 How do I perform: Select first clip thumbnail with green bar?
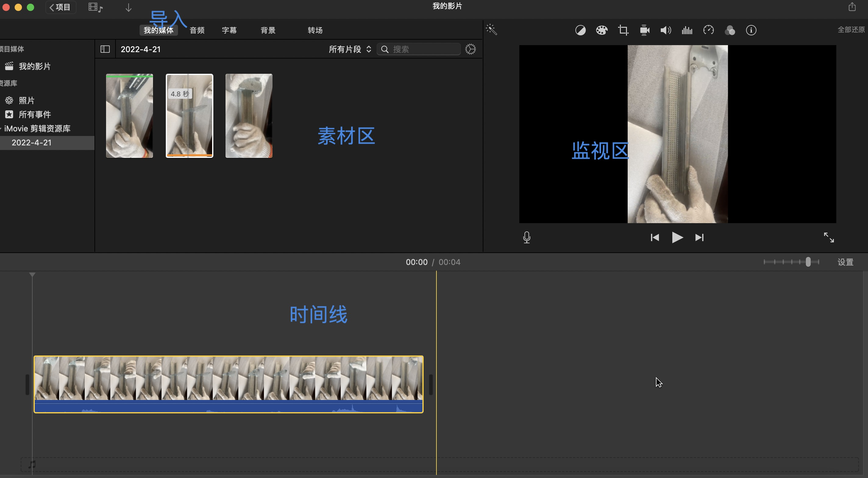coord(130,116)
